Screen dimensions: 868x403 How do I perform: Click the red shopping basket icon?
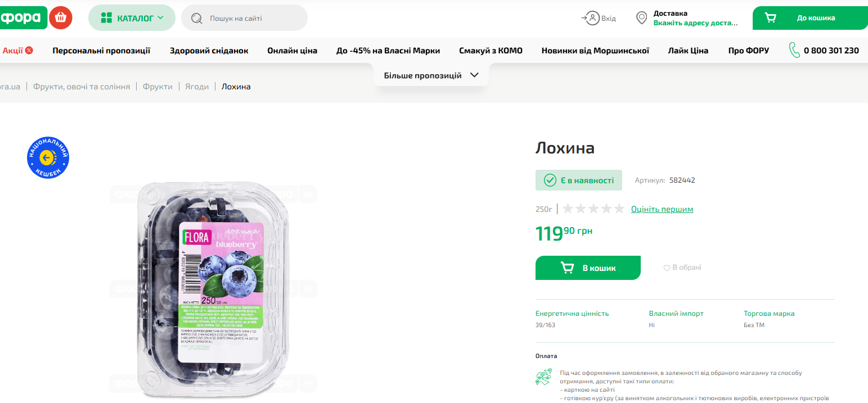[61, 18]
